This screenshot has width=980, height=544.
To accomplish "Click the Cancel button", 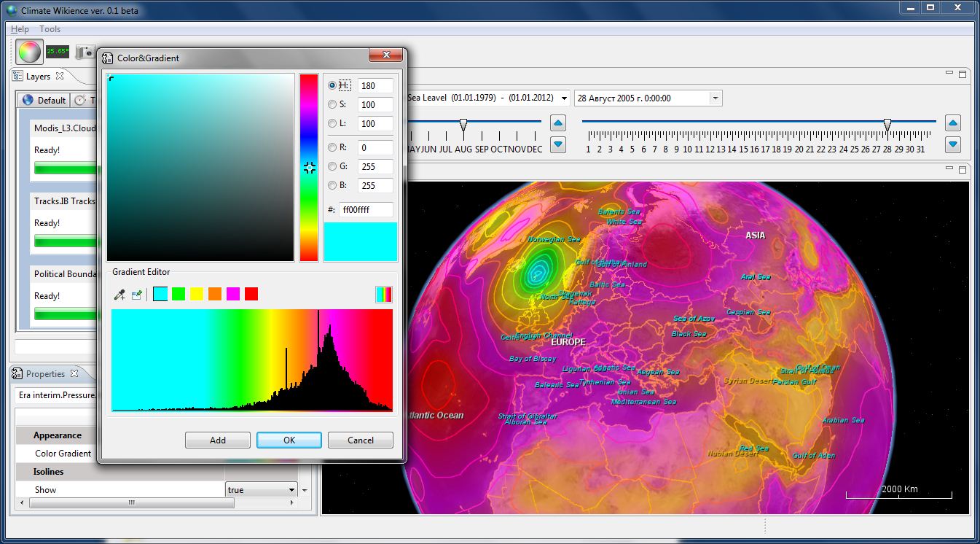I will point(361,440).
